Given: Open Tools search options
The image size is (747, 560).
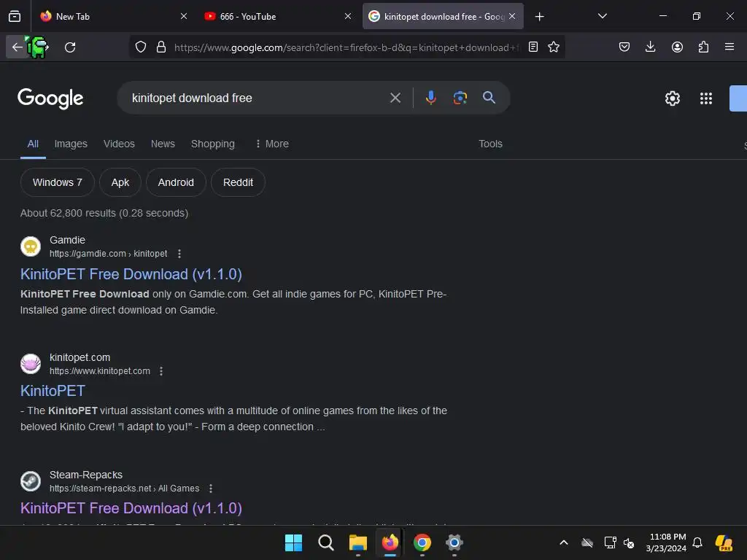Looking at the screenshot, I should (x=490, y=144).
